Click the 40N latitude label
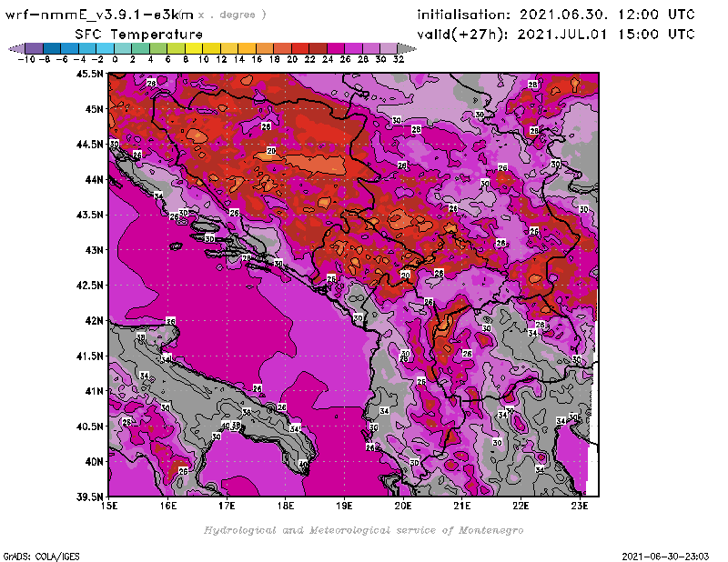 (95, 462)
